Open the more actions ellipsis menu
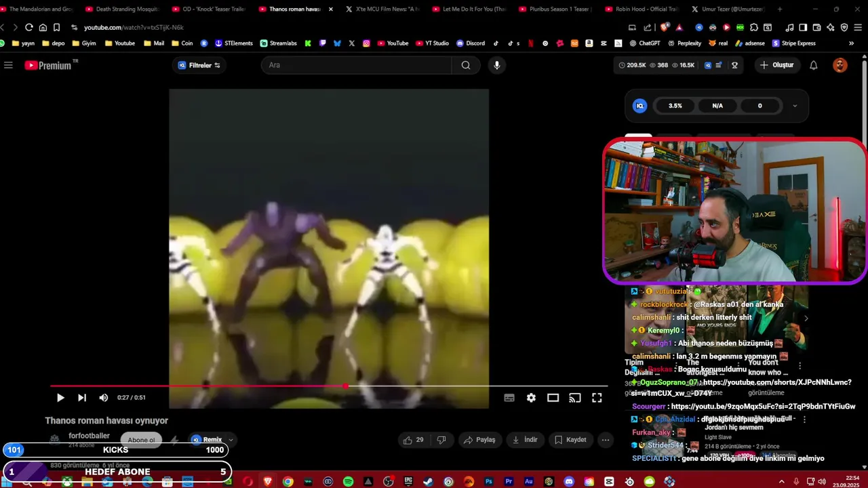 point(606,440)
